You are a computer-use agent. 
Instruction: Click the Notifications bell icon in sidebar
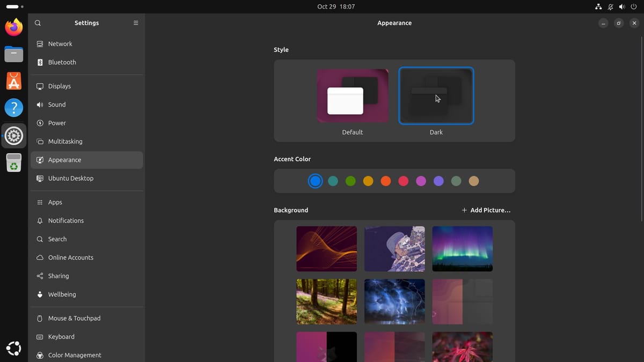coord(40,221)
